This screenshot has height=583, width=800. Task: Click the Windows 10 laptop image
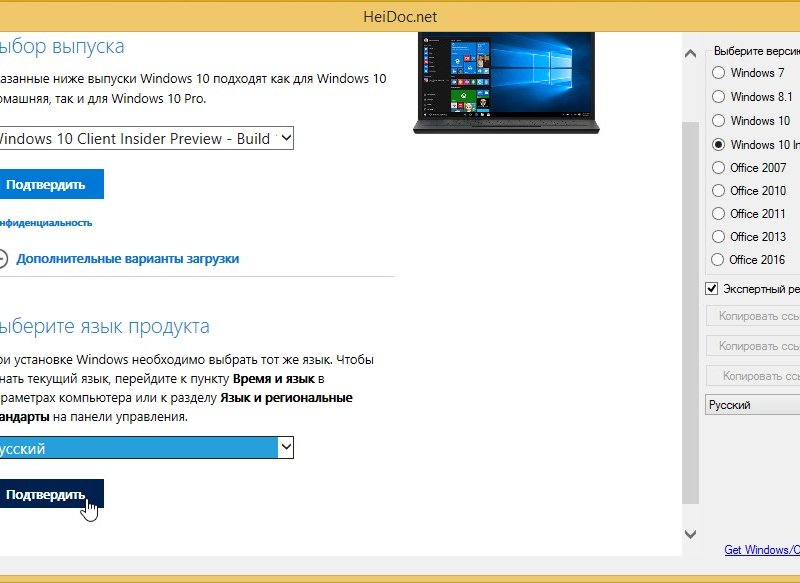point(506,83)
